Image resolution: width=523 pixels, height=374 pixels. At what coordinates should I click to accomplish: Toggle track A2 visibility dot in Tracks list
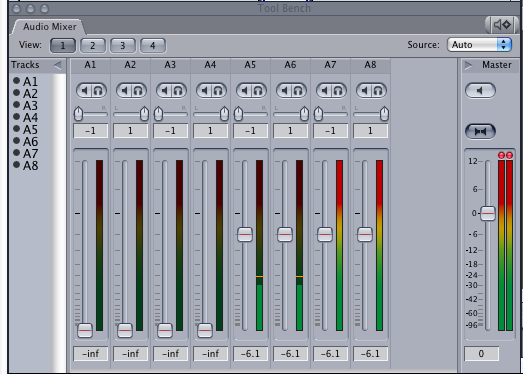(16, 92)
